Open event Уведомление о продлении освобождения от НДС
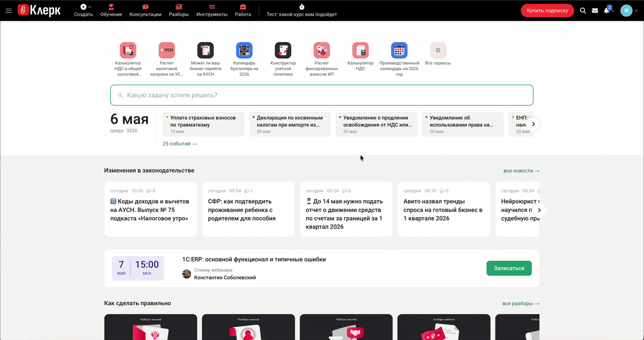Viewport: 644px width, 340px height. [376, 124]
